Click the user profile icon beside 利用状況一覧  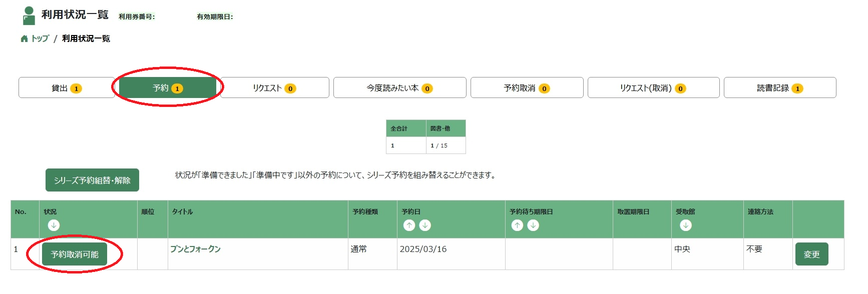coord(29,15)
